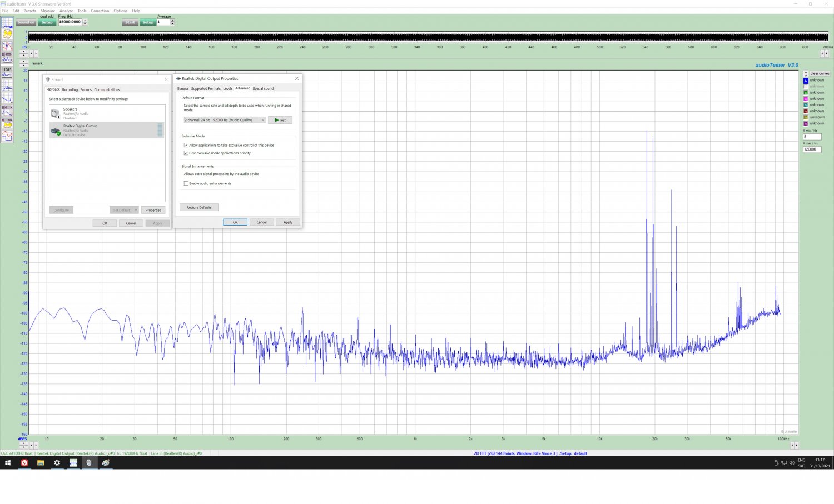Adjust the Freq (Hz) spinner arrows
Viewport: 834px width, 504px height.
(85, 22)
